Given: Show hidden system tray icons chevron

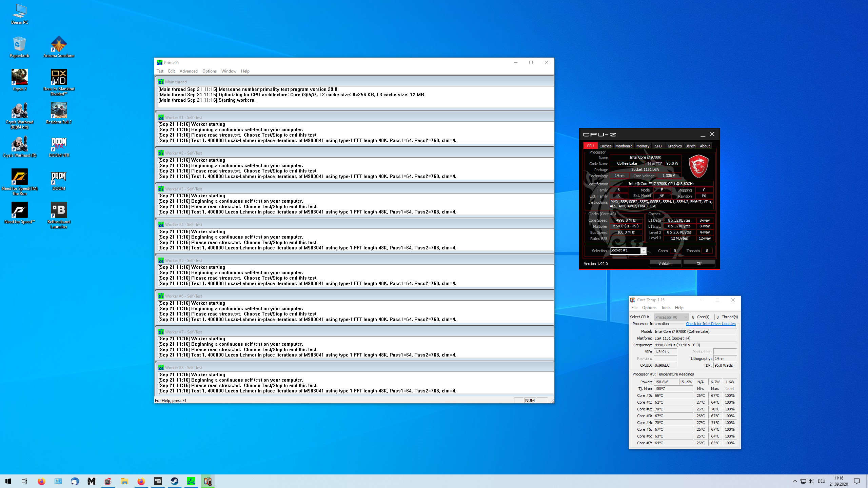Looking at the screenshot, I should click(795, 481).
